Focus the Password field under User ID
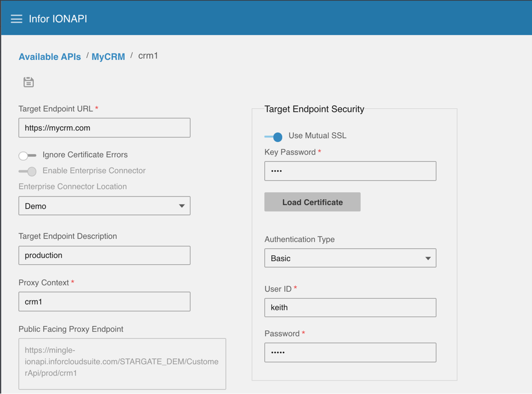Viewport: 532px width, 394px height. pos(350,353)
